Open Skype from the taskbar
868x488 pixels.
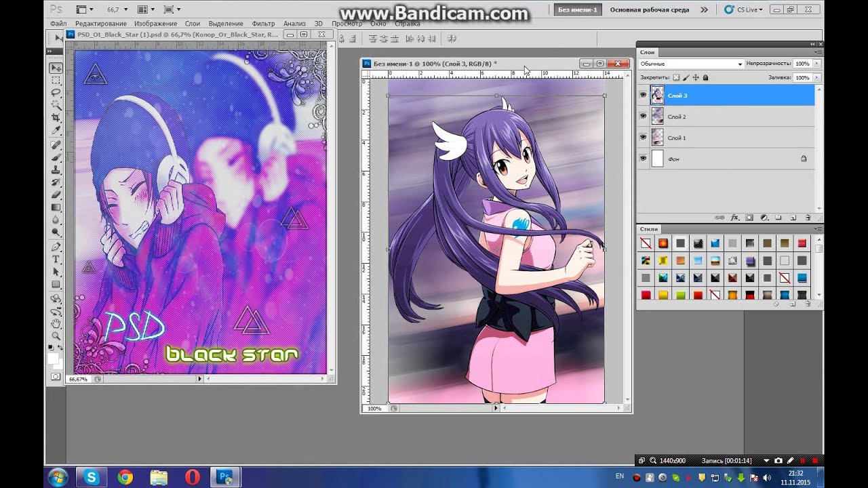coord(92,477)
